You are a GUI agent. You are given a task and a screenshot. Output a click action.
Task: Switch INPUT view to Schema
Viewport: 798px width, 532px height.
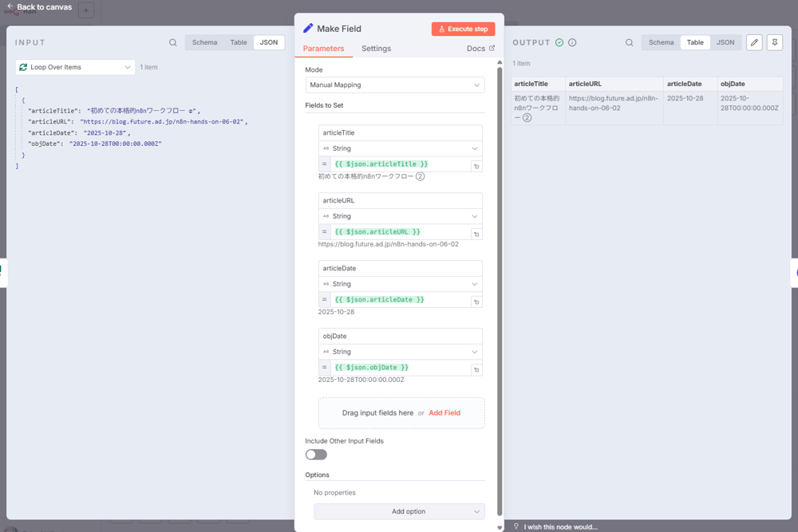(204, 42)
